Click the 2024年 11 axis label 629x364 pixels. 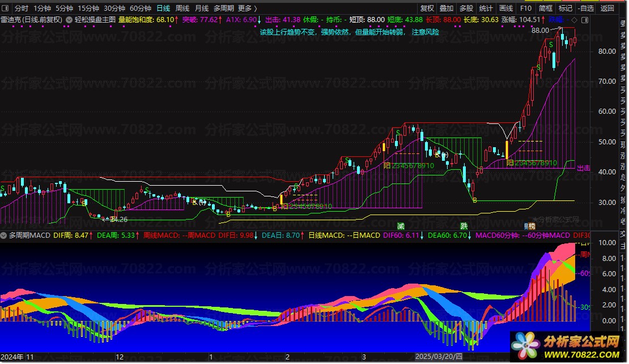pyautogui.click(x=17, y=357)
